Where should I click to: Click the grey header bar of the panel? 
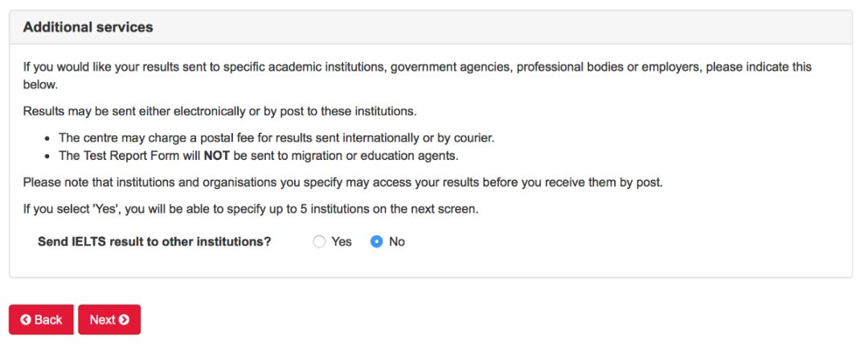[x=431, y=27]
